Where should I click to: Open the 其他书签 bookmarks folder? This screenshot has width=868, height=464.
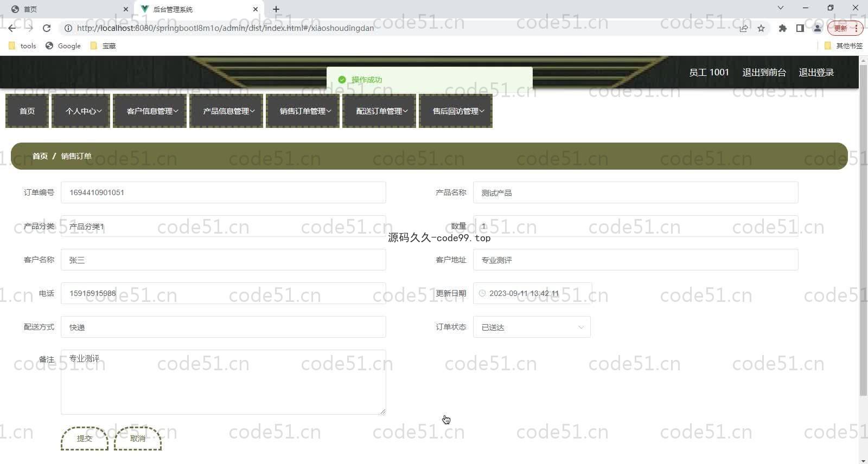coord(843,46)
